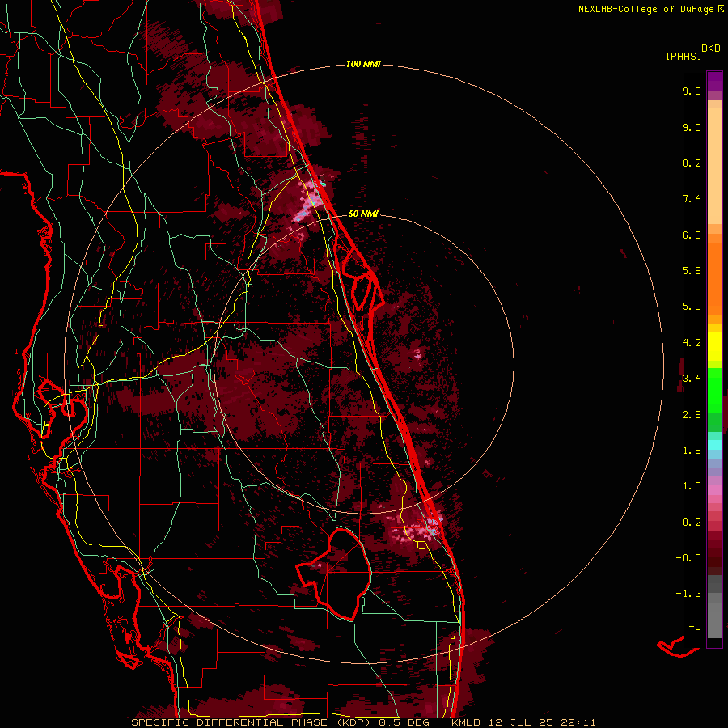The height and width of the screenshot is (728, 728).
Task: Click the 22:11 timestamp in the caption
Action: click(577, 722)
